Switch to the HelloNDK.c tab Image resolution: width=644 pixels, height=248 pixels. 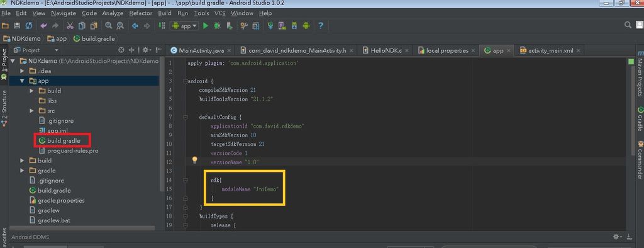tap(386, 50)
